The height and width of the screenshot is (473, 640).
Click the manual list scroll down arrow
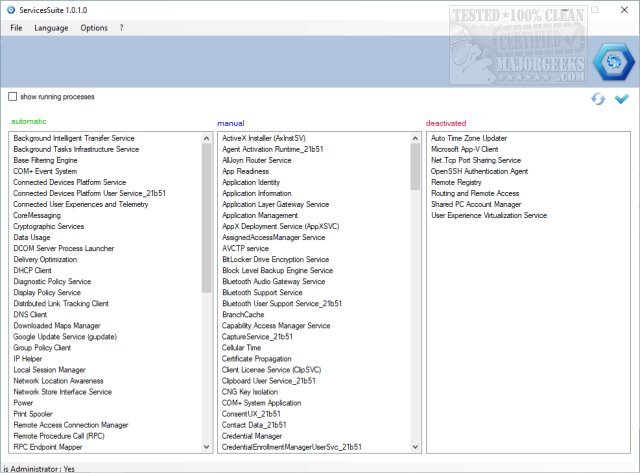tap(415, 447)
